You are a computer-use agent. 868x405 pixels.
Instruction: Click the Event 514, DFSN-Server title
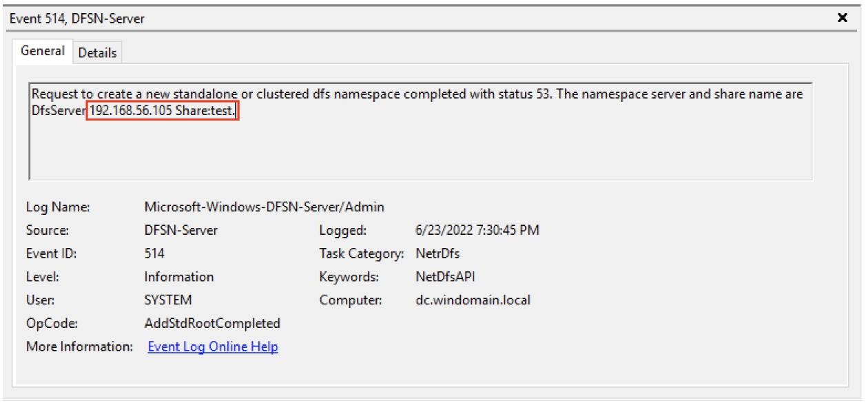77,19
